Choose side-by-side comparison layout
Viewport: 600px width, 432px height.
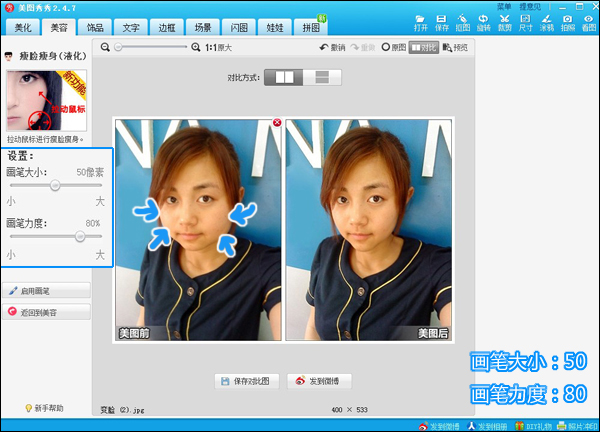point(284,76)
